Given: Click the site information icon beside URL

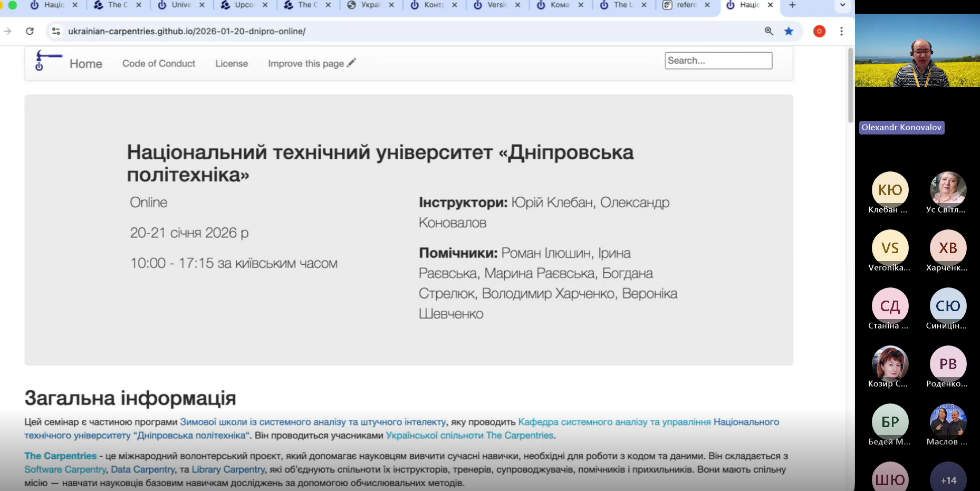Looking at the screenshot, I should pos(56,31).
